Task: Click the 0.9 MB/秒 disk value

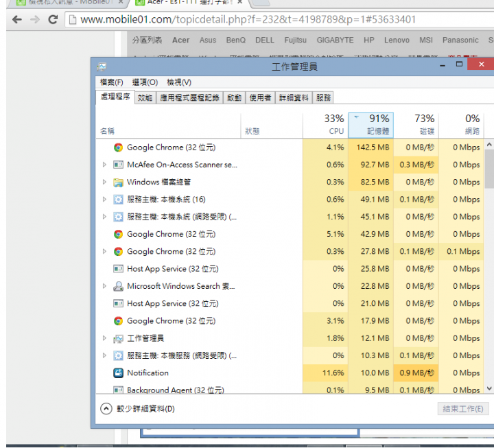Action: (417, 373)
